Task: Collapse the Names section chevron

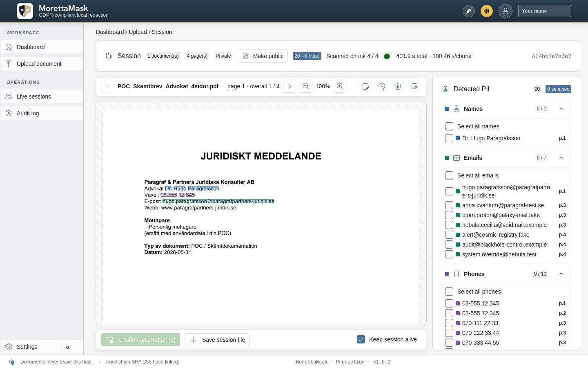Action: click(x=561, y=109)
